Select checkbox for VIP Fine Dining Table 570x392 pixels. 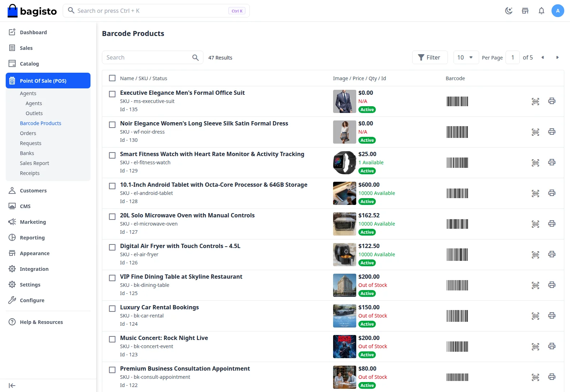[112, 278]
